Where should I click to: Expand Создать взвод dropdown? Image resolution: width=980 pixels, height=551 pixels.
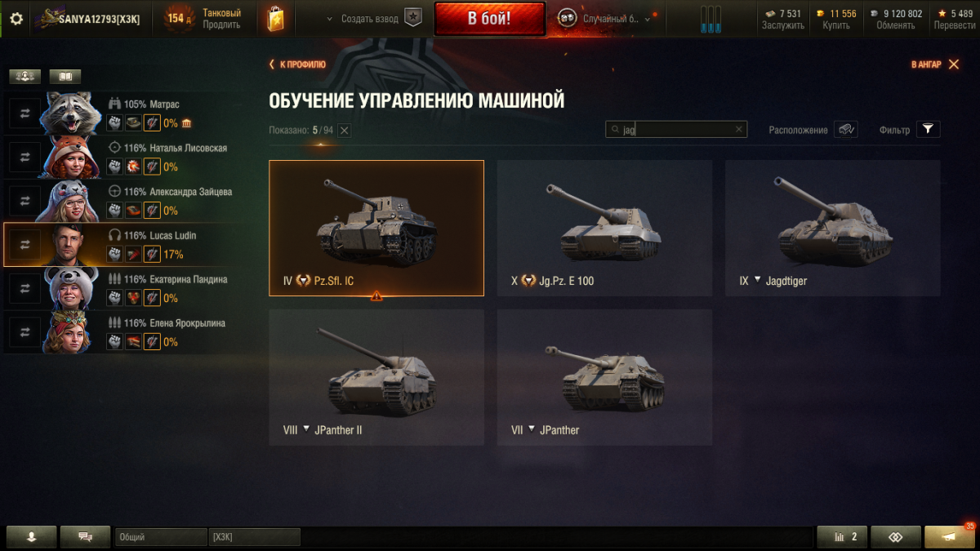(329, 19)
